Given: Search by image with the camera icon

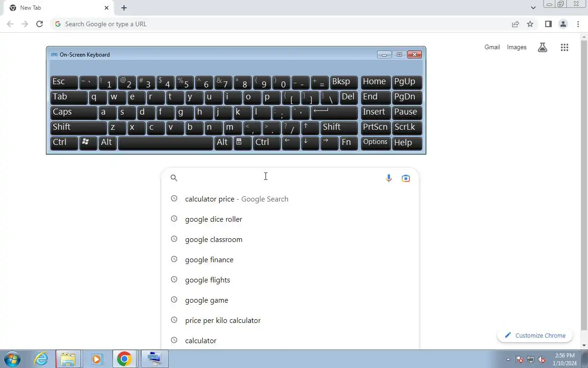Looking at the screenshot, I should [406, 178].
